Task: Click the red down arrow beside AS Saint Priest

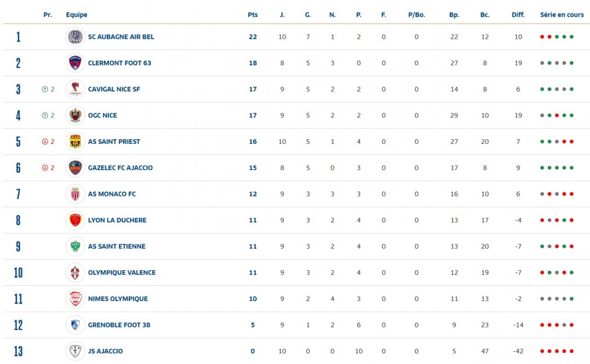Action: click(x=45, y=142)
